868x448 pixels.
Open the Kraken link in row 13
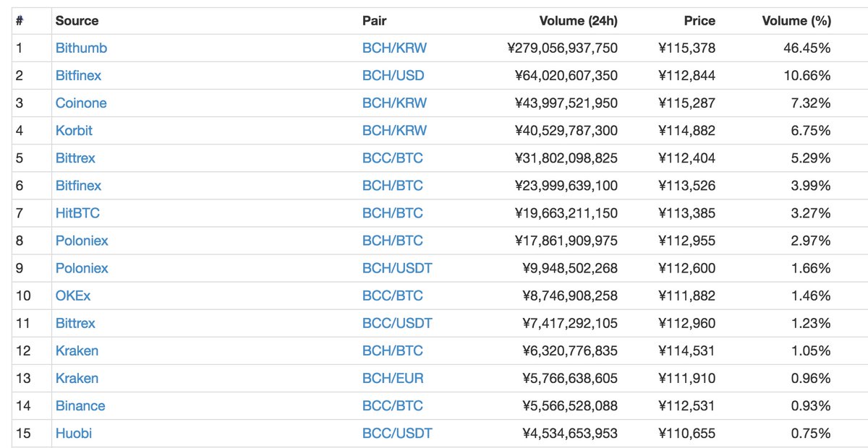(x=77, y=378)
